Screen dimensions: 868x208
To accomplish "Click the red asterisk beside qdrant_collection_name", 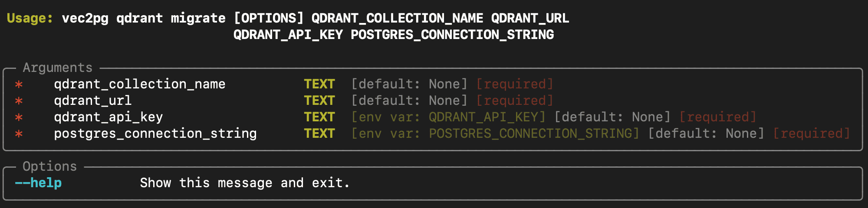I will pos(19,84).
